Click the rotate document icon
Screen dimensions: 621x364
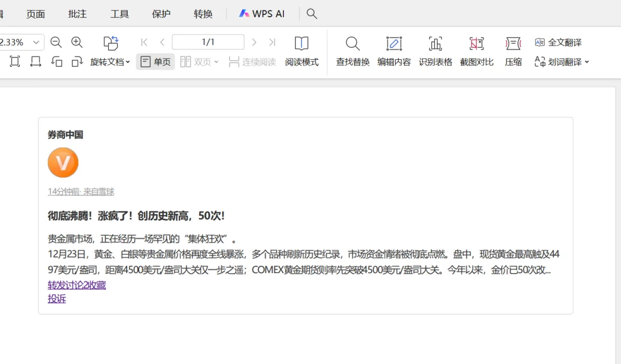click(110, 43)
